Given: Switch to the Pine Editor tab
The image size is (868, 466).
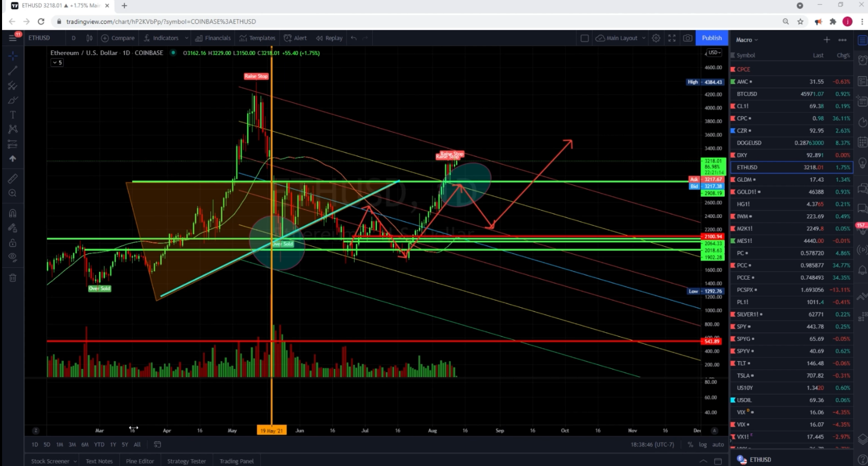Looking at the screenshot, I should (139, 461).
